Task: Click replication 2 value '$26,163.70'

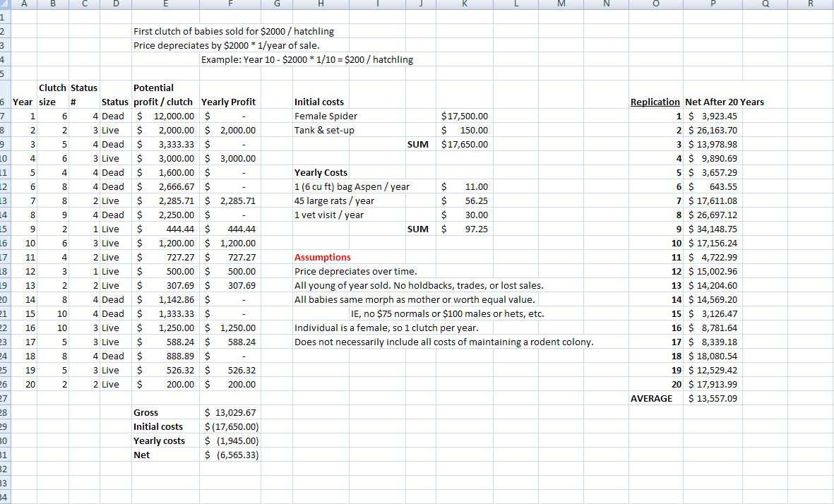Action: tap(713, 131)
